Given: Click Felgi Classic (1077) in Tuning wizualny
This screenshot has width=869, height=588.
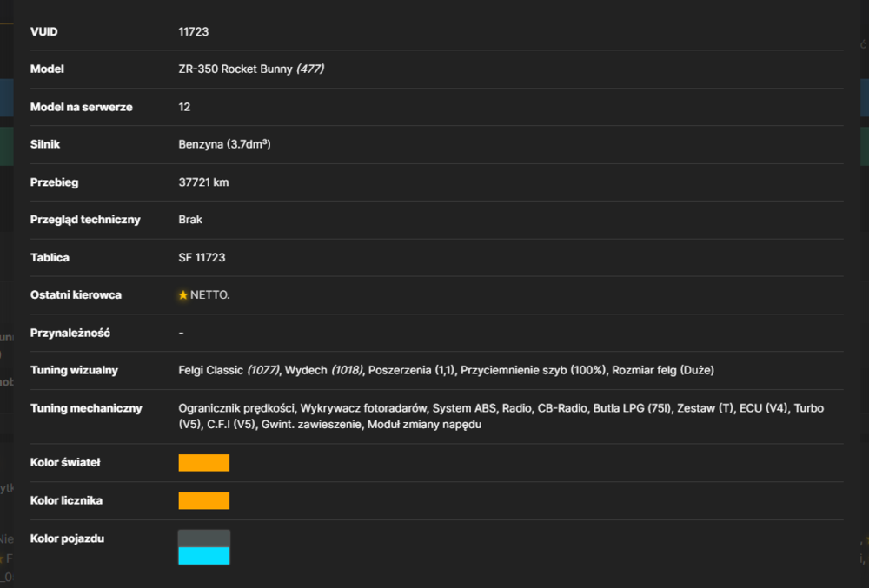Looking at the screenshot, I should [x=229, y=370].
